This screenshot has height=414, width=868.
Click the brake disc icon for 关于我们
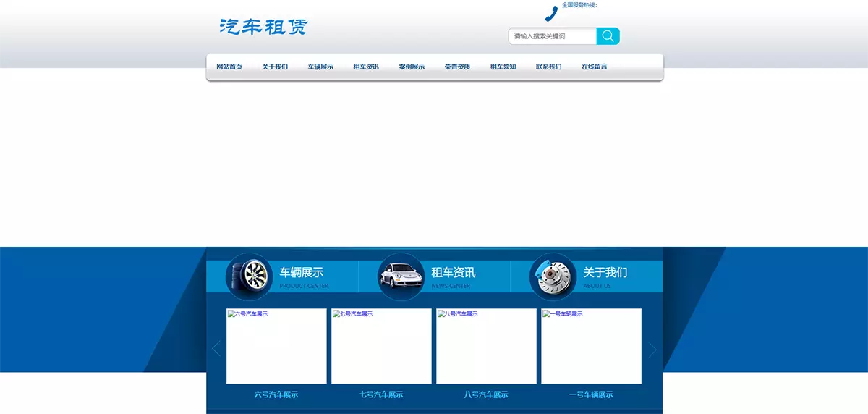(x=553, y=276)
